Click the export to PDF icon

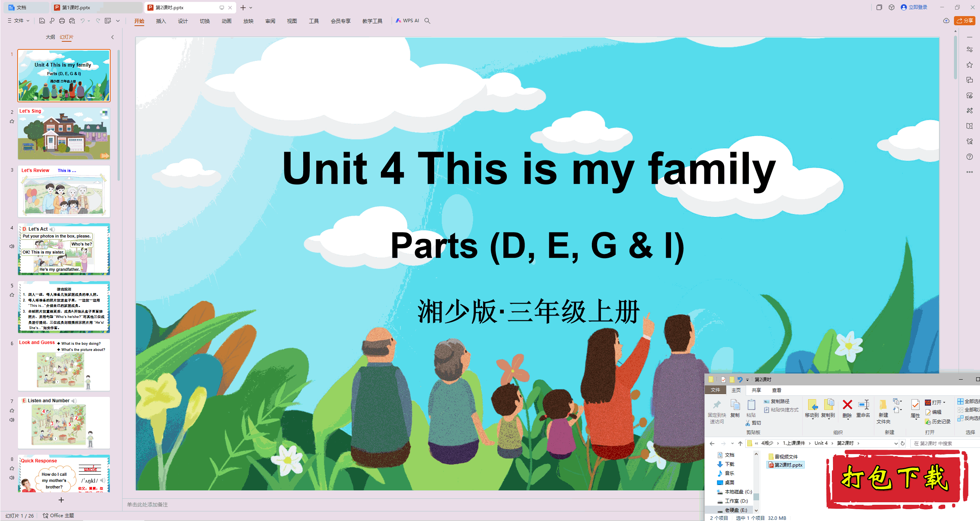click(52, 21)
